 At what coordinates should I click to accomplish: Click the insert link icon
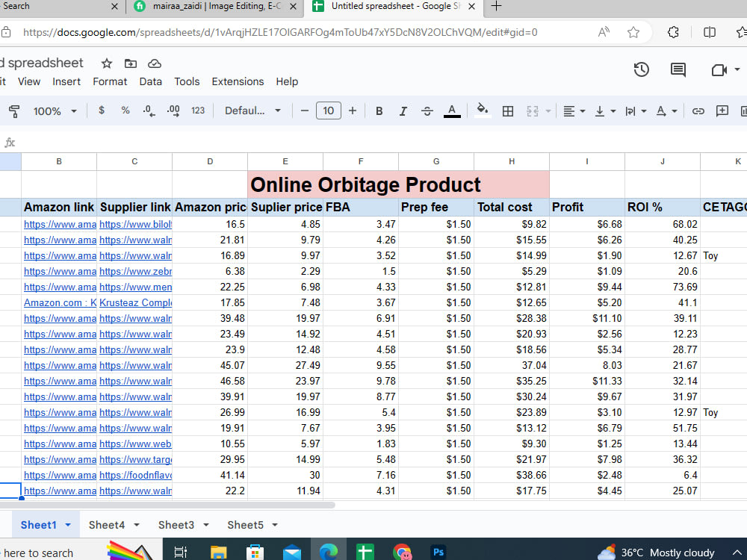[x=698, y=111]
